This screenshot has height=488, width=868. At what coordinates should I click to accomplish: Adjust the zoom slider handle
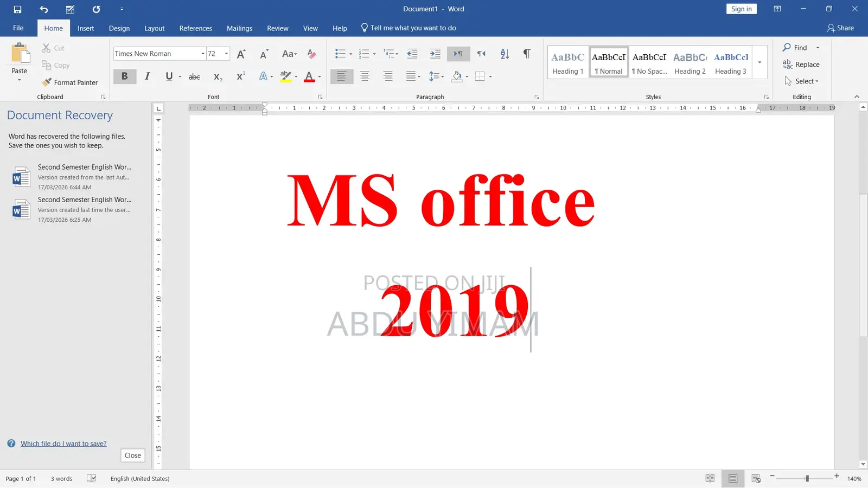(807, 478)
